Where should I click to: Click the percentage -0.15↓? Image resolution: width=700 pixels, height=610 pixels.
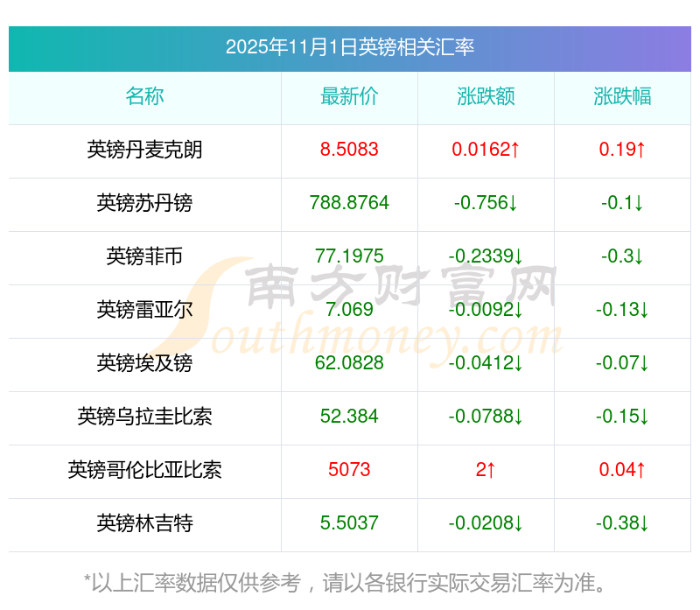pyautogui.click(x=622, y=417)
